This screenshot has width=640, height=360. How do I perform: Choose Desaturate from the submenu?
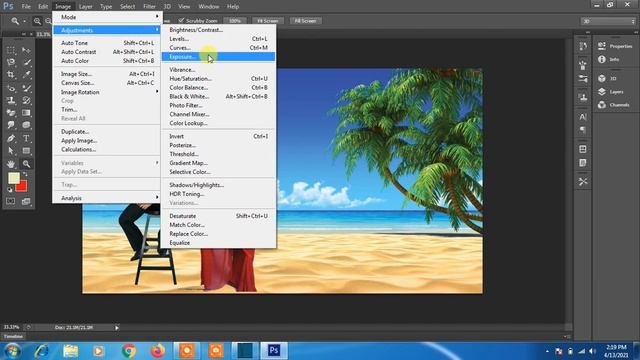coord(218,216)
